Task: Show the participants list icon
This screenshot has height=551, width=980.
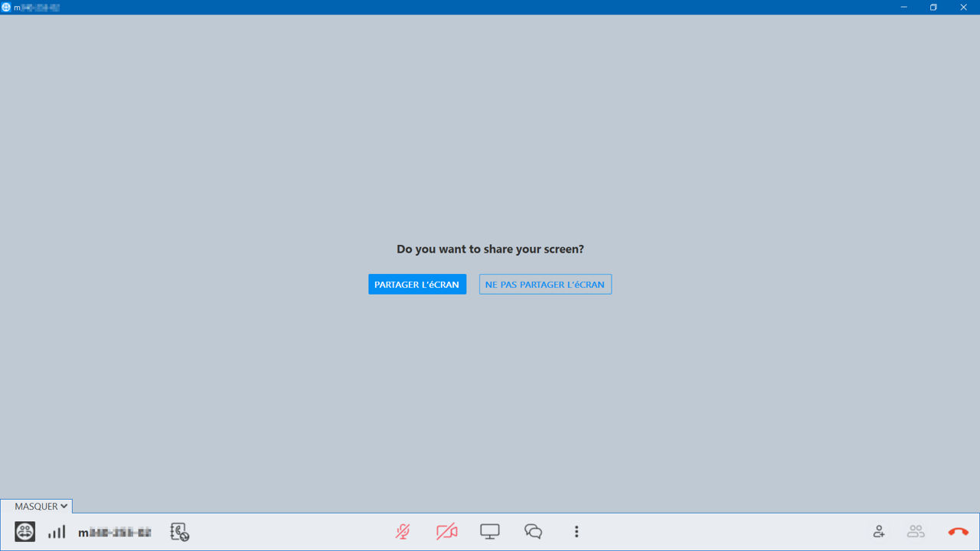Action: 916,531
